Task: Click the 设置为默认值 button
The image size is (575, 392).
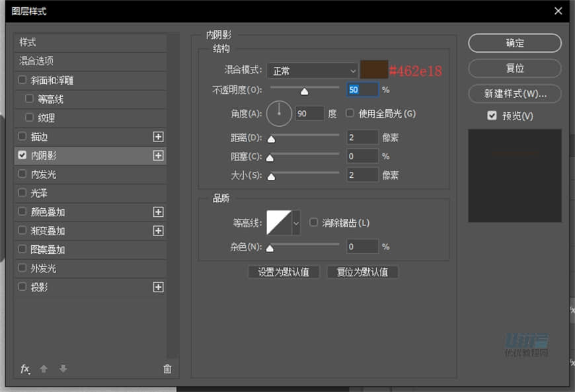Action: [x=284, y=272]
